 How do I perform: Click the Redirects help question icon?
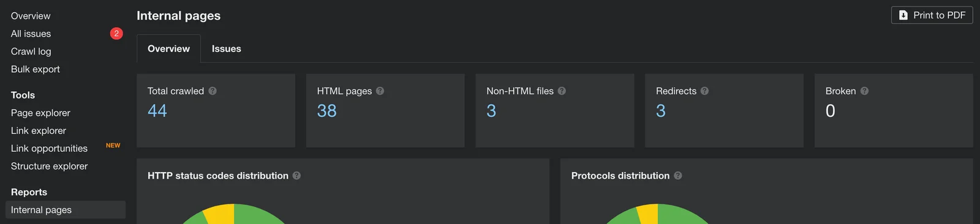704,91
